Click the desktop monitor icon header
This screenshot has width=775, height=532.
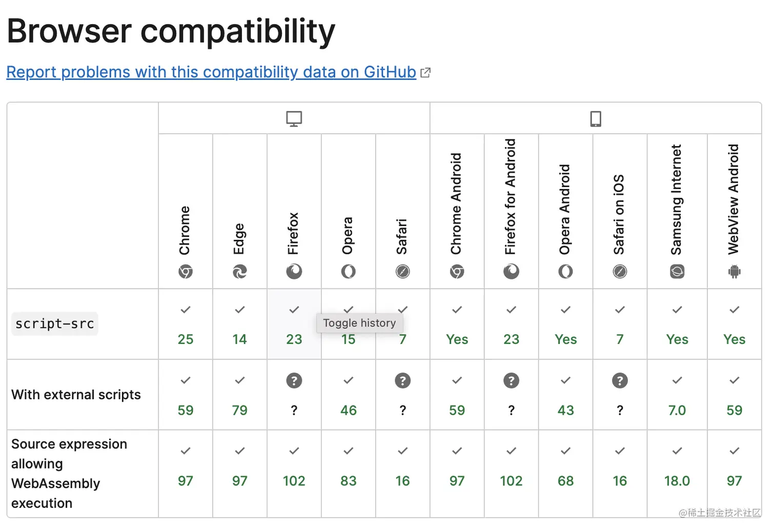294,119
